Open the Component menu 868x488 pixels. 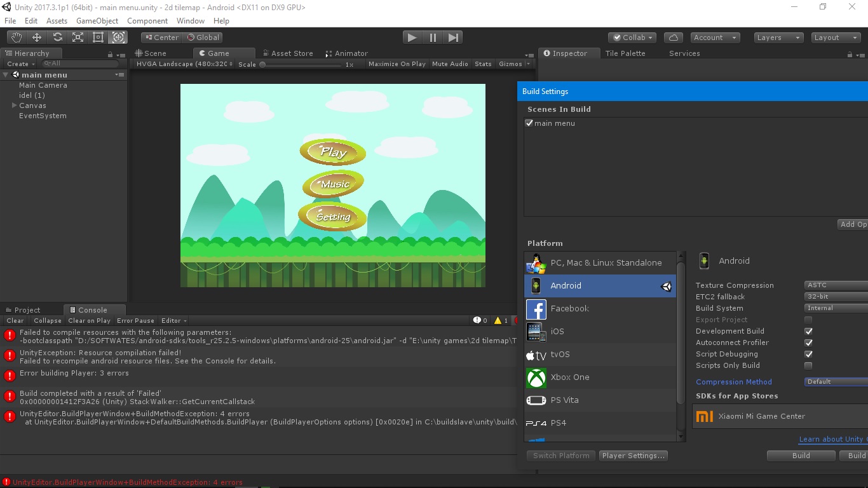pos(147,21)
